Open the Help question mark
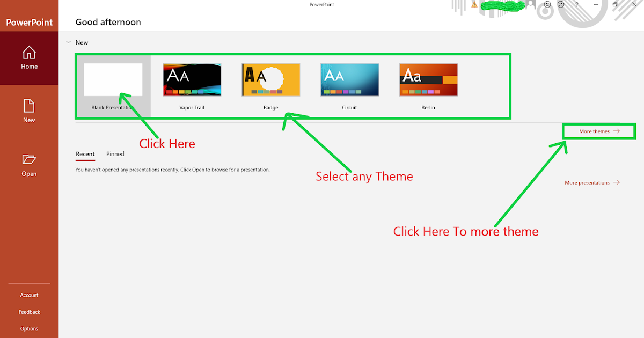The width and height of the screenshot is (644, 338). [577, 4]
